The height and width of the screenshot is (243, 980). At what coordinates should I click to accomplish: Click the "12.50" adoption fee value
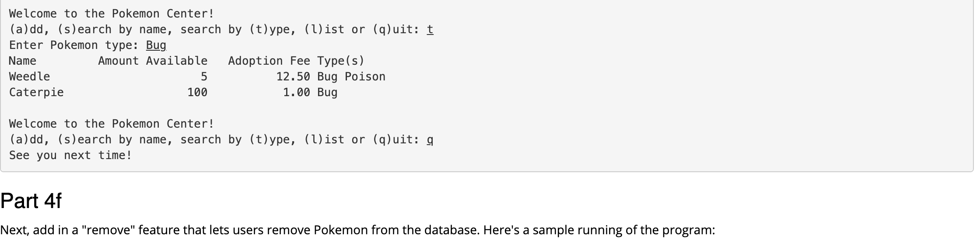[x=293, y=77]
